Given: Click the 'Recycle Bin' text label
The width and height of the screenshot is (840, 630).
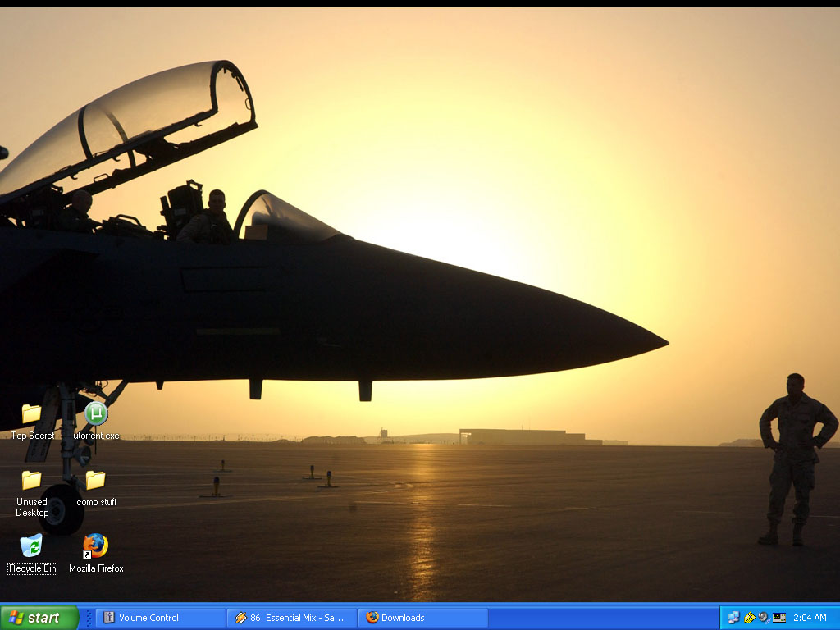Looking at the screenshot, I should click(33, 568).
